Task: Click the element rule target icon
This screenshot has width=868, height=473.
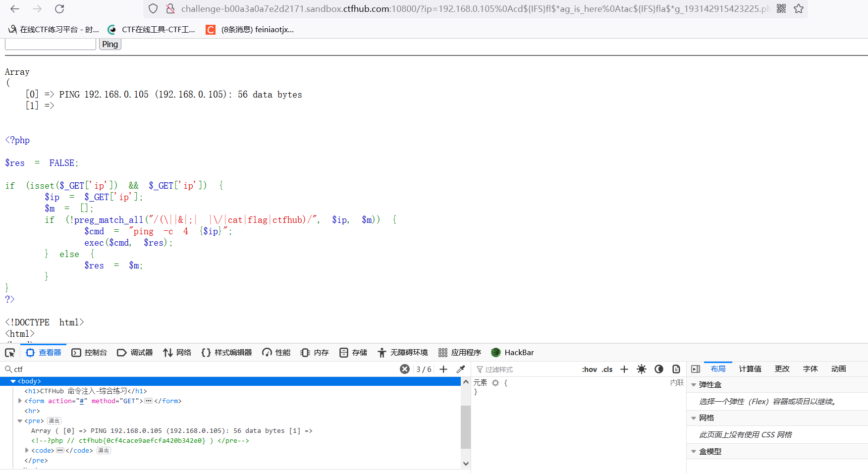Action: point(495,383)
